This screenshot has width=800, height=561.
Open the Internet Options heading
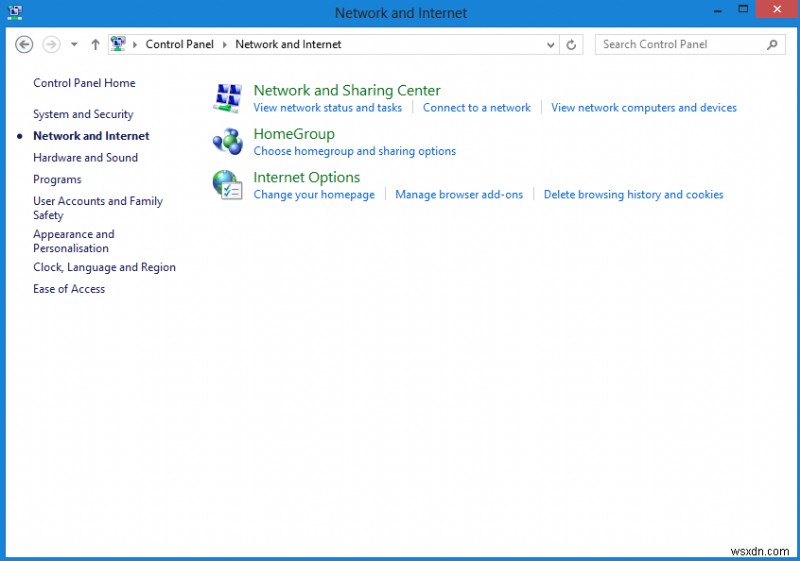(x=307, y=177)
